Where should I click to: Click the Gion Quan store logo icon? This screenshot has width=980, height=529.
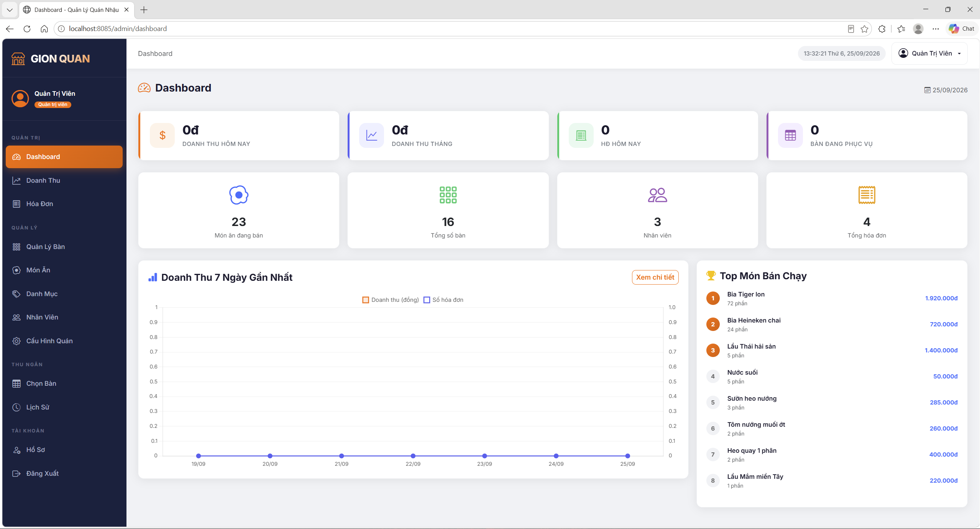point(18,59)
